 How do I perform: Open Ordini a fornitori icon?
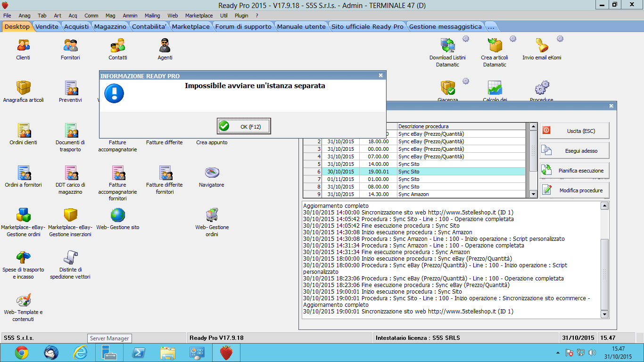point(23,173)
